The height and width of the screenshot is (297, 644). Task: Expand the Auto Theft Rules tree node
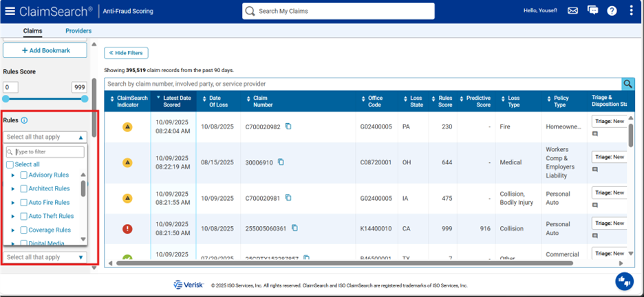[x=13, y=217]
